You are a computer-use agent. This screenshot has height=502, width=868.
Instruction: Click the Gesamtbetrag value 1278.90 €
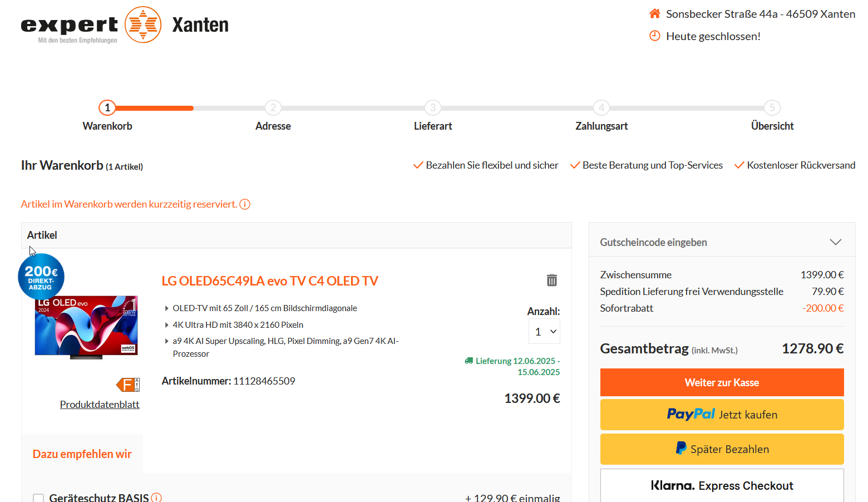pyautogui.click(x=813, y=348)
